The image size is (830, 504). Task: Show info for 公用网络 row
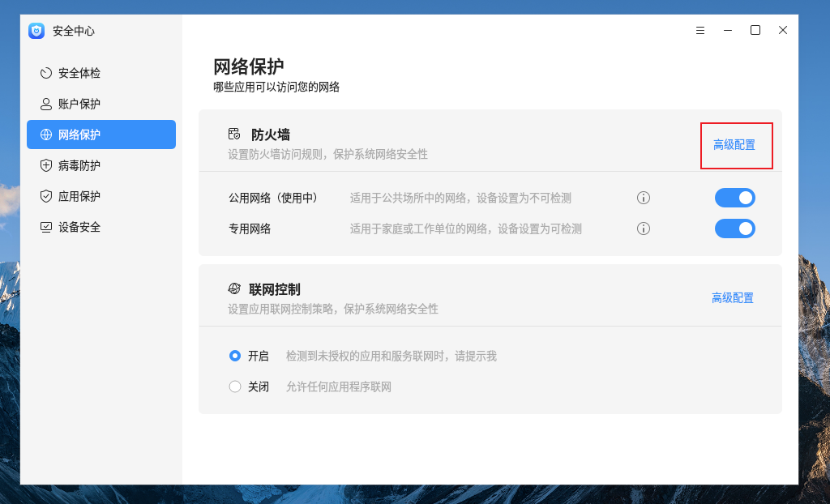643,198
